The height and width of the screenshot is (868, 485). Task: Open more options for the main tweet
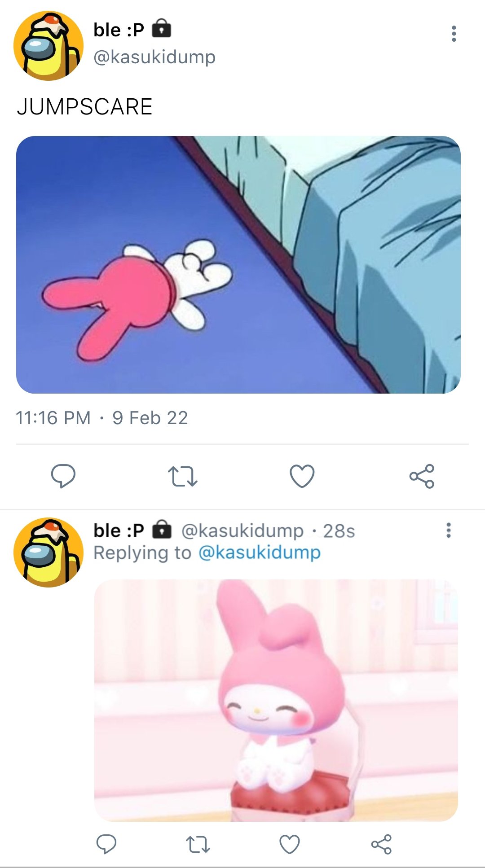pyautogui.click(x=454, y=34)
